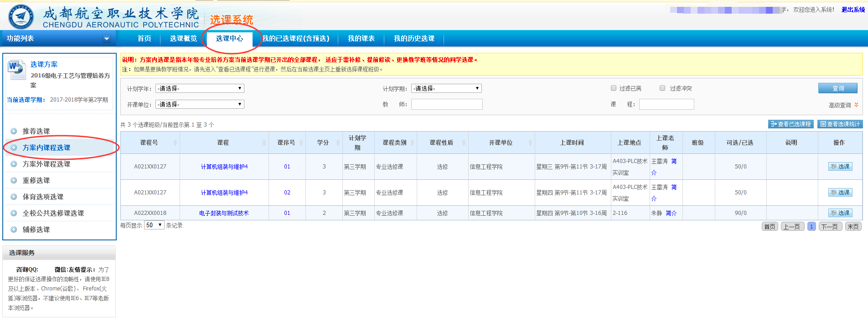The image size is (868, 336).
Task: Open the 计划学期 dropdown
Action: (446, 89)
